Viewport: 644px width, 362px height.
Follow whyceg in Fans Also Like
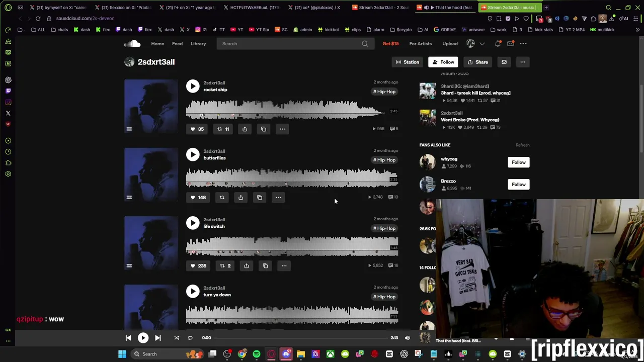(x=518, y=162)
